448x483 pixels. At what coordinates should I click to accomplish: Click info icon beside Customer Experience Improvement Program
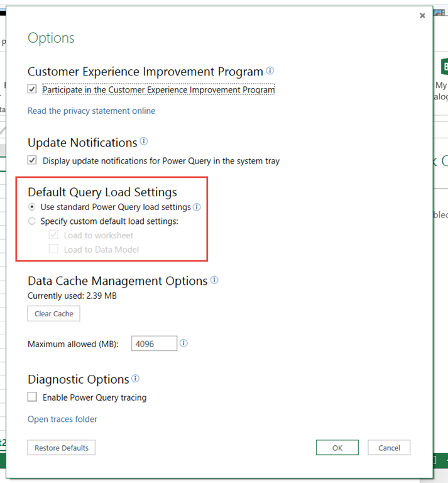[270, 71]
